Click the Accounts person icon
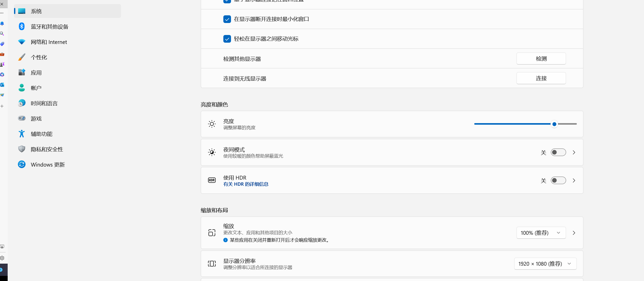Image resolution: width=644 pixels, height=281 pixels. [22, 88]
